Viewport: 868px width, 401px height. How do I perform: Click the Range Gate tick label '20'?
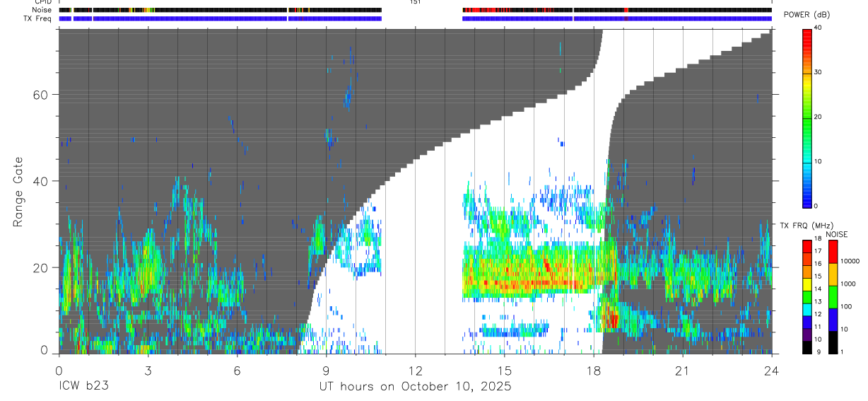[41, 267]
